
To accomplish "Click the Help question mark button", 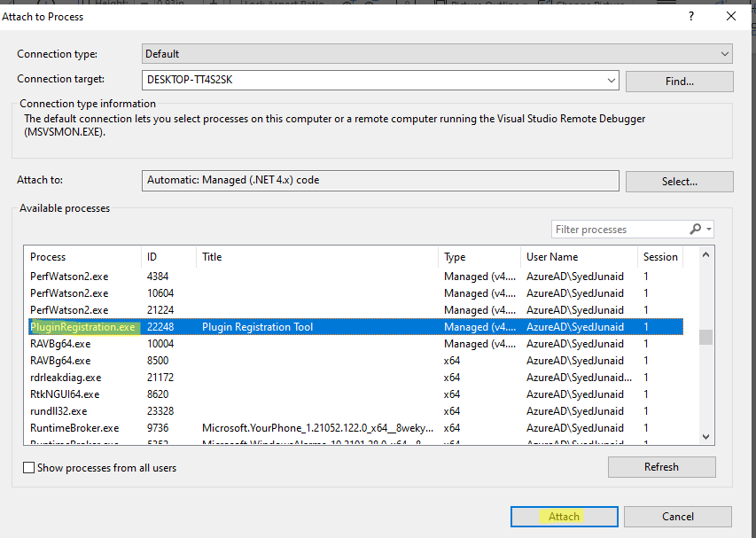I will click(691, 16).
